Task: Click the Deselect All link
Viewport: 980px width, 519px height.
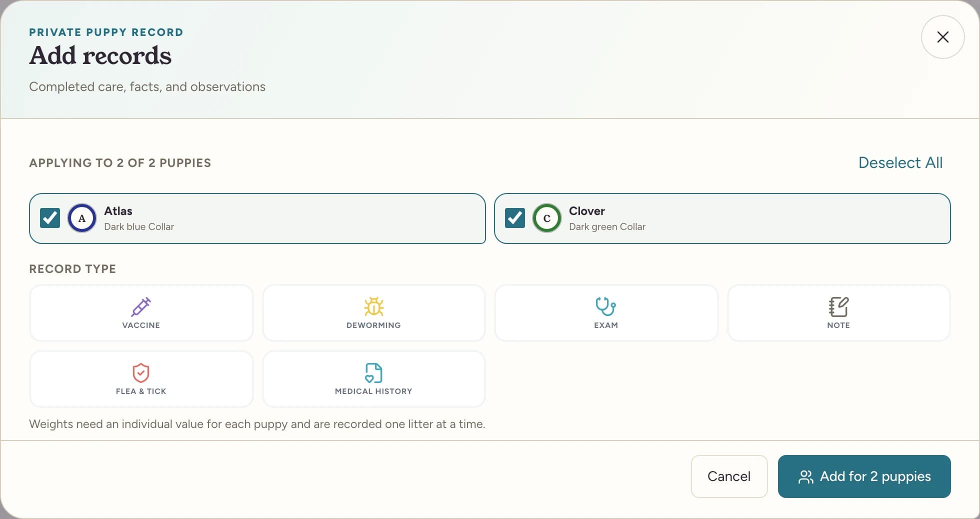Action: coord(900,162)
